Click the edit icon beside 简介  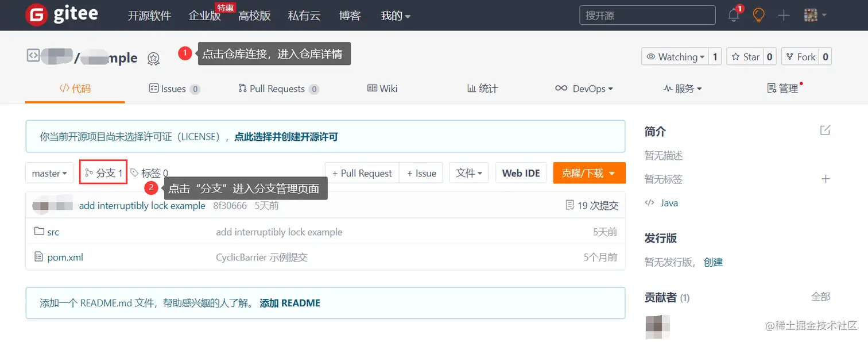point(825,130)
